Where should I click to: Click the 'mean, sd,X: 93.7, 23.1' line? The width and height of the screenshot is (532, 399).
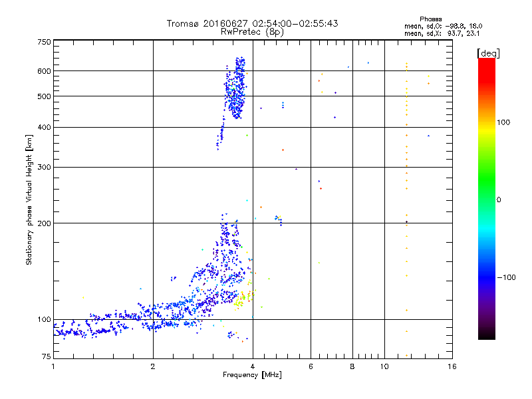(x=442, y=33)
